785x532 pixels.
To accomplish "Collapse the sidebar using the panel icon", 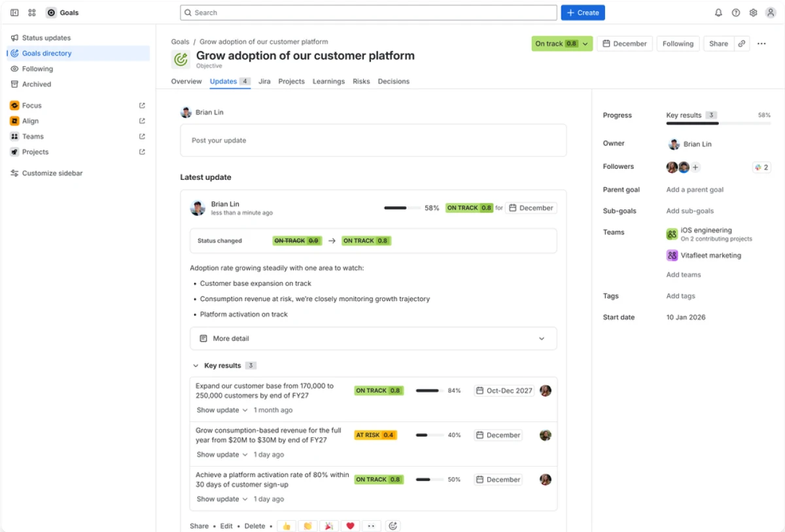I will coord(14,12).
